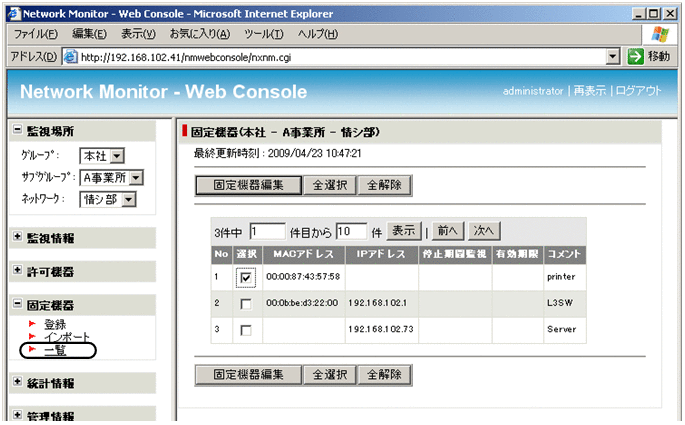Open the ファイル(F) menu
This screenshot has width=685, height=425.
36,34
